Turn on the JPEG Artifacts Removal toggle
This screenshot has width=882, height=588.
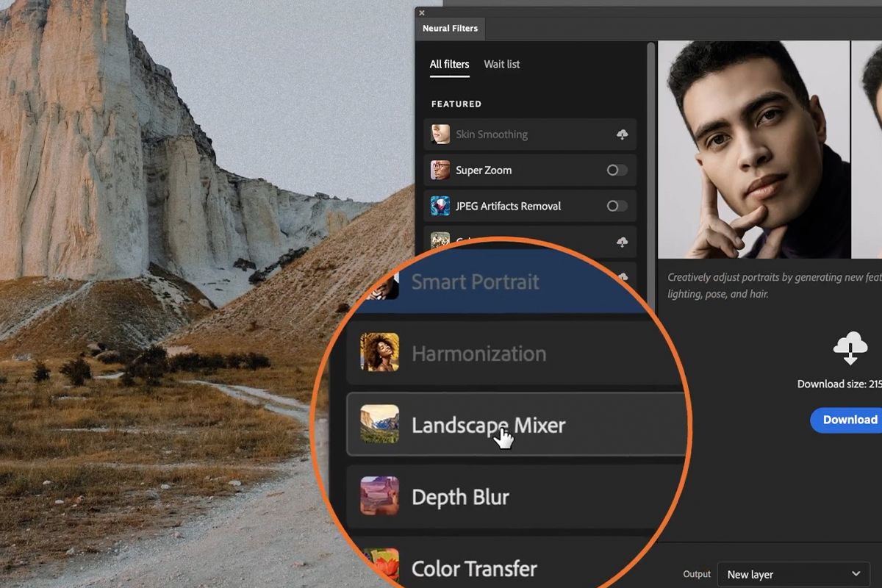[x=617, y=207]
